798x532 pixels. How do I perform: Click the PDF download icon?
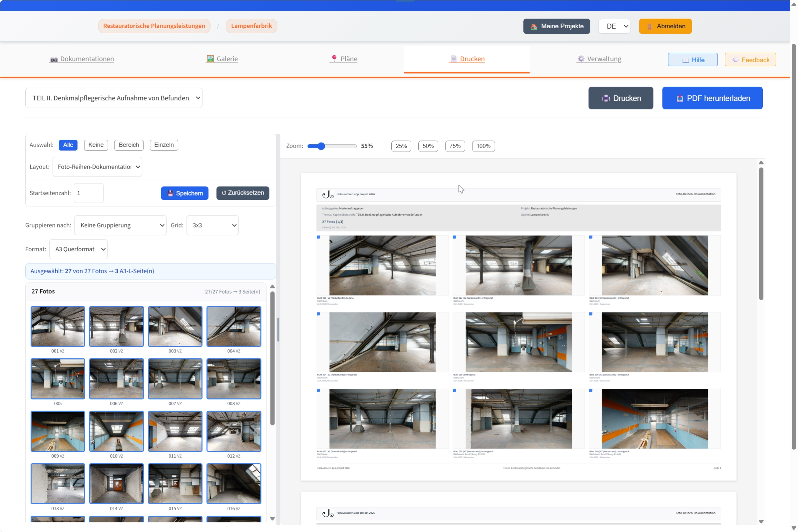(x=680, y=98)
